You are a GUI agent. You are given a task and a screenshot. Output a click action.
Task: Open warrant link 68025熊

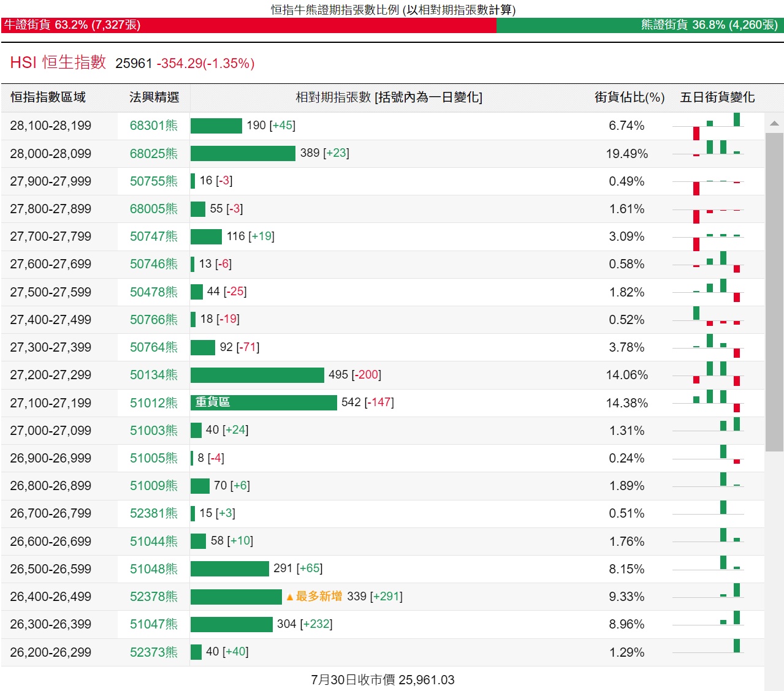(153, 153)
